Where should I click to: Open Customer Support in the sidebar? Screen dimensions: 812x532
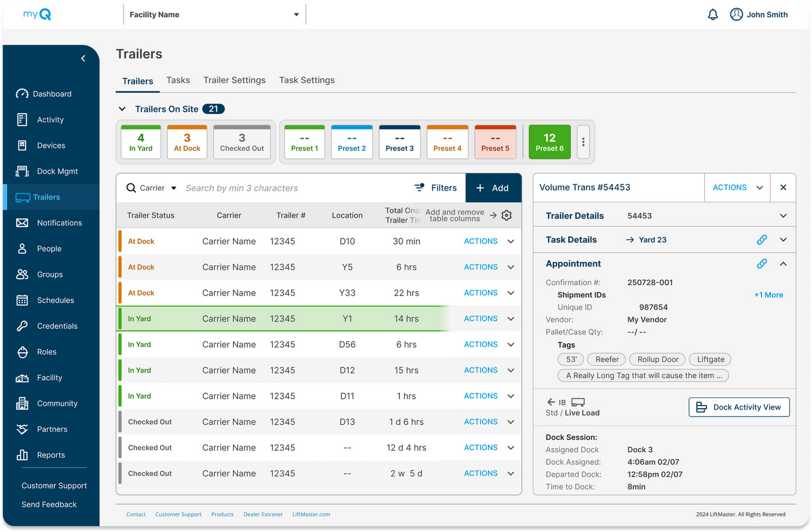click(x=54, y=486)
